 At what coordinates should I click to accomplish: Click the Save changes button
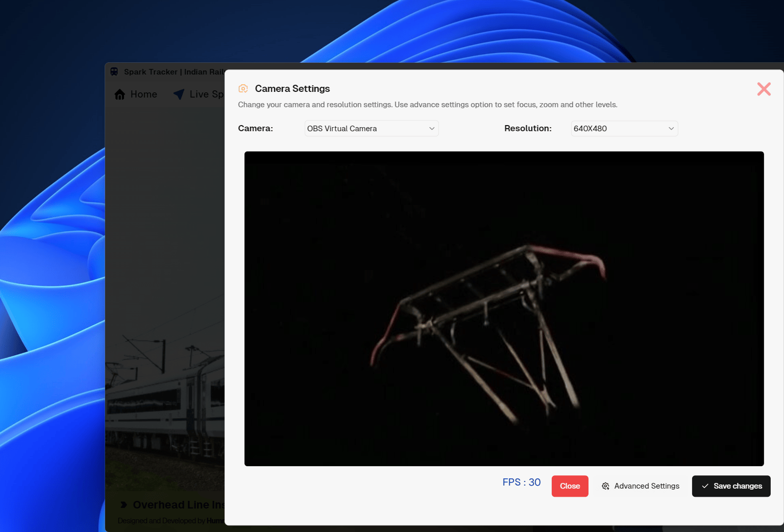click(731, 486)
